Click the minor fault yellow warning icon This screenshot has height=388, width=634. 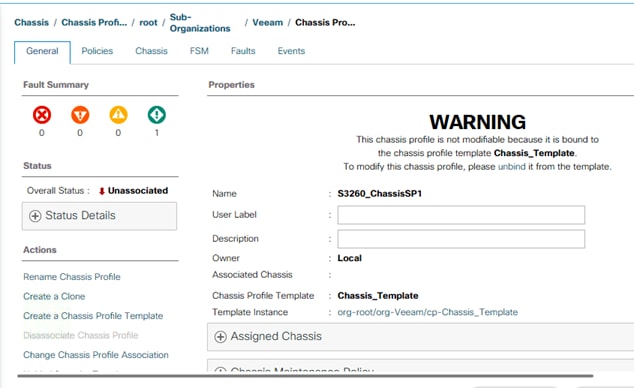[x=118, y=115]
